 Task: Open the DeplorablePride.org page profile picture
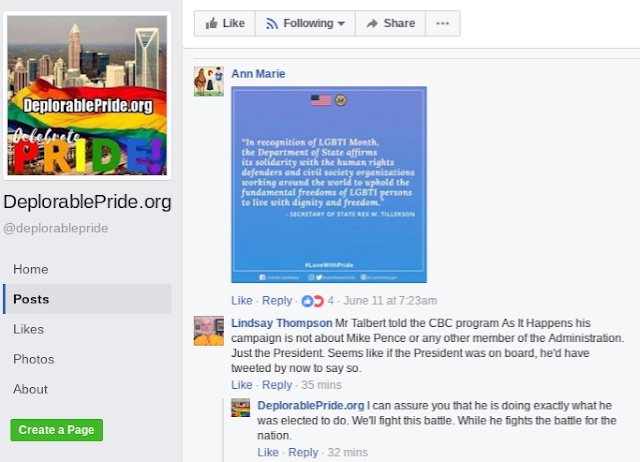click(87, 96)
